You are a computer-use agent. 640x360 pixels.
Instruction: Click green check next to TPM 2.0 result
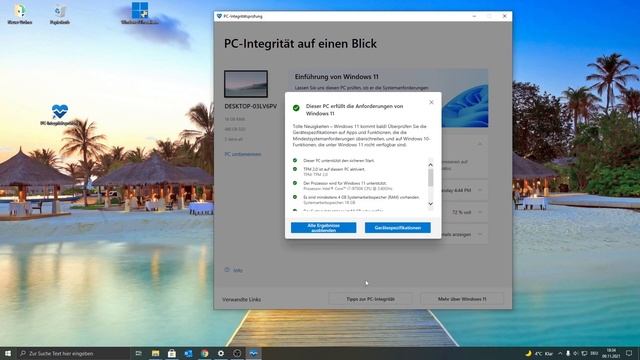pyautogui.click(x=295, y=169)
